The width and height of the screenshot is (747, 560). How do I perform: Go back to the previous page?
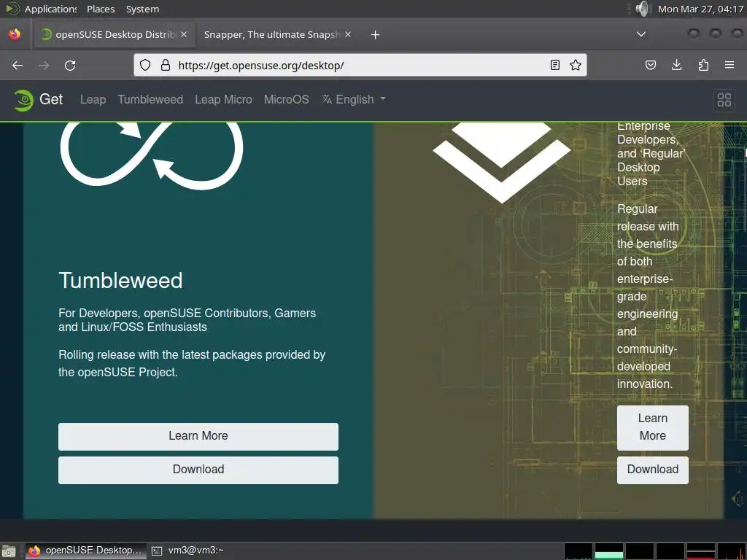pyautogui.click(x=18, y=65)
